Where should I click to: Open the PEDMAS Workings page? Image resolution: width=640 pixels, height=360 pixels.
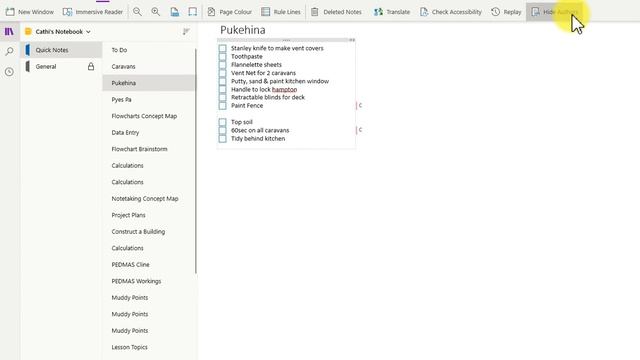click(149, 281)
